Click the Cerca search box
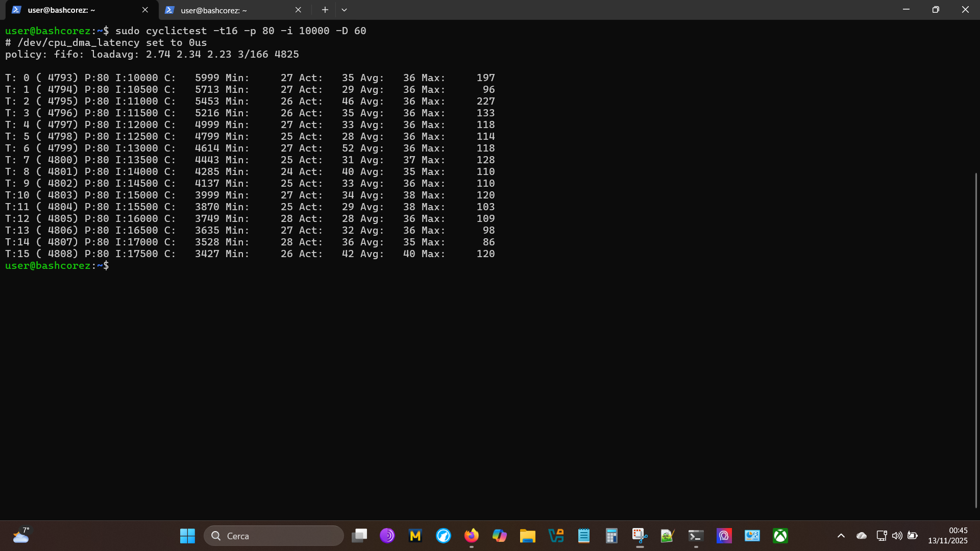980x551 pixels. 274,536
